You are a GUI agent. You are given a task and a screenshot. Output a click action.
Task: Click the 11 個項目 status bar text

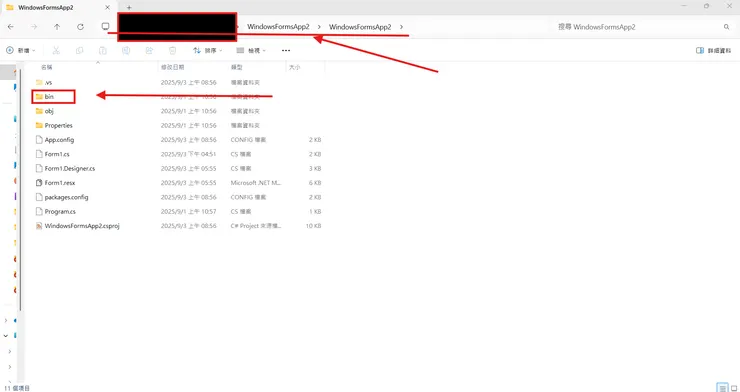point(17,388)
